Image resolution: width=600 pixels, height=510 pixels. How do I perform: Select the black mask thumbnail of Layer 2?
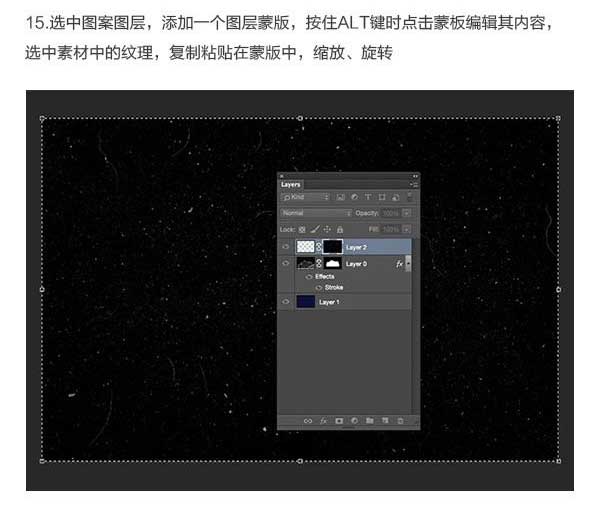(333, 247)
